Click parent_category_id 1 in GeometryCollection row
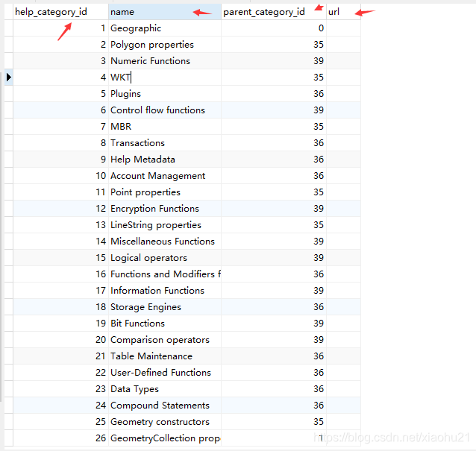Image resolution: width=476 pixels, height=451 pixels. coord(274,438)
